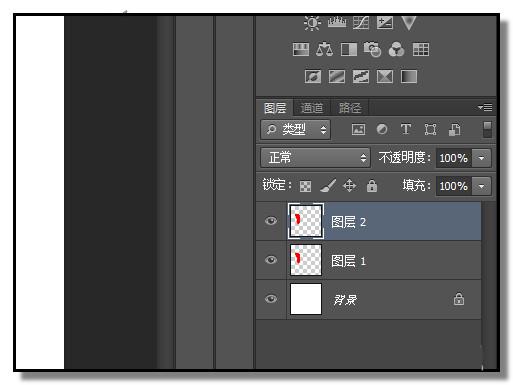Switch to the 路径 tab
Image resolution: width=513 pixels, height=385 pixels.
[x=350, y=108]
